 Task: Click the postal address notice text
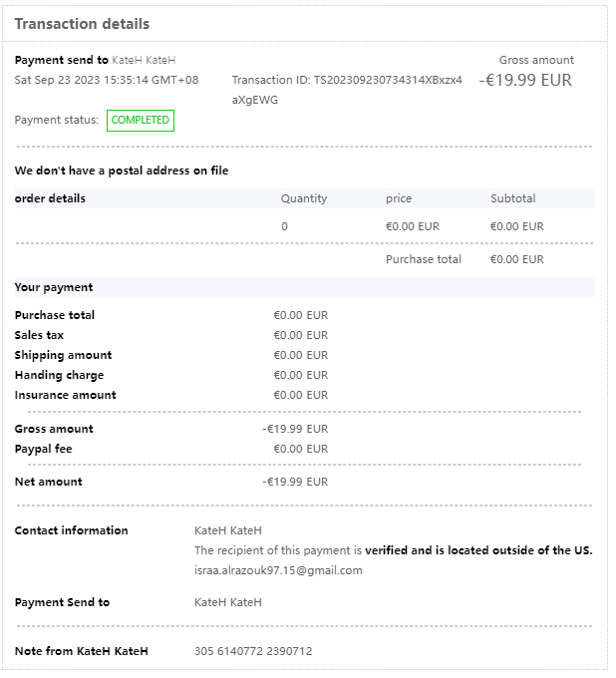pos(122,170)
